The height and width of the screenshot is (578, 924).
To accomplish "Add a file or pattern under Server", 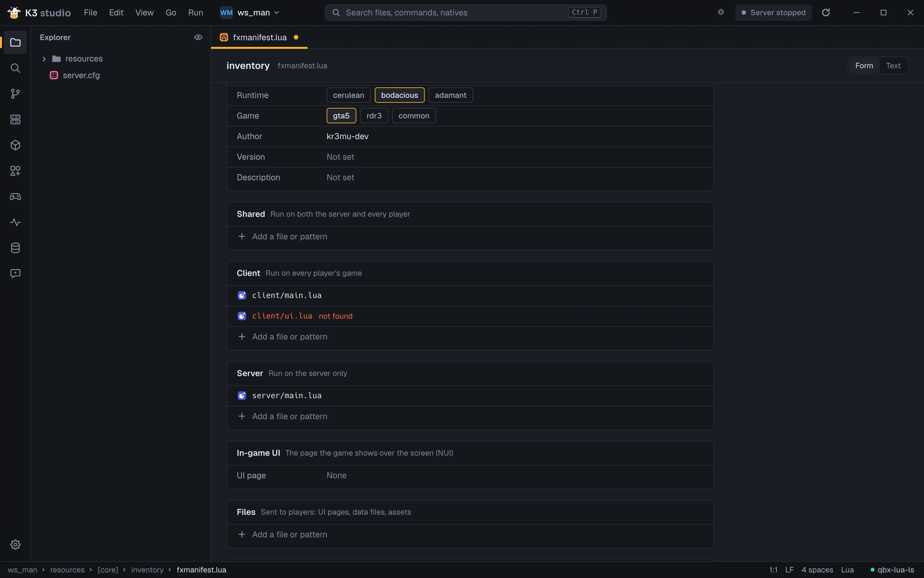I will point(470,416).
